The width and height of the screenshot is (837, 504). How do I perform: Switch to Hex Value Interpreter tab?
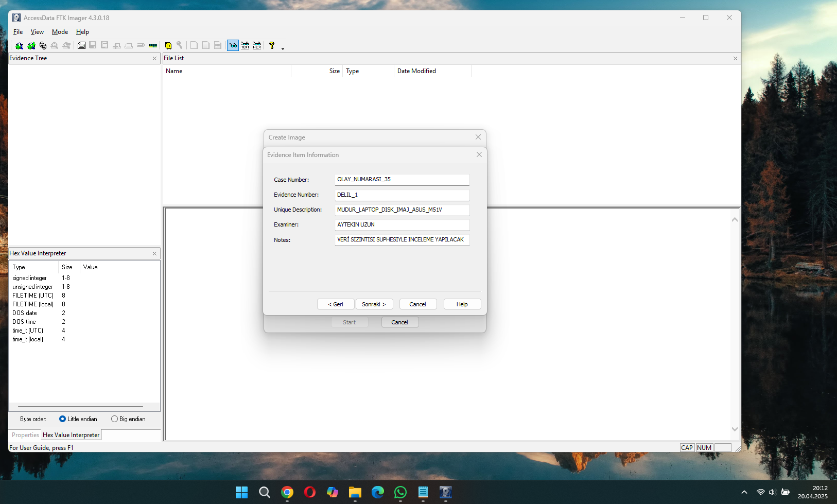pos(71,435)
